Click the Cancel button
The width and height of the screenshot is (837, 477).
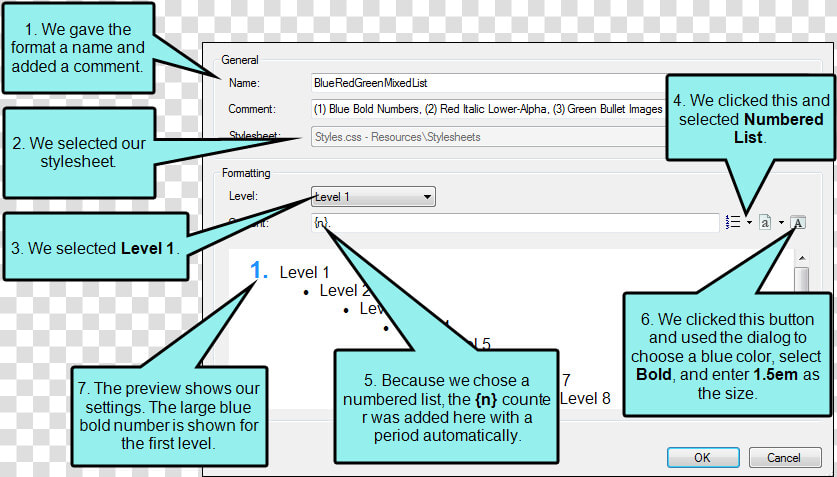click(785, 457)
